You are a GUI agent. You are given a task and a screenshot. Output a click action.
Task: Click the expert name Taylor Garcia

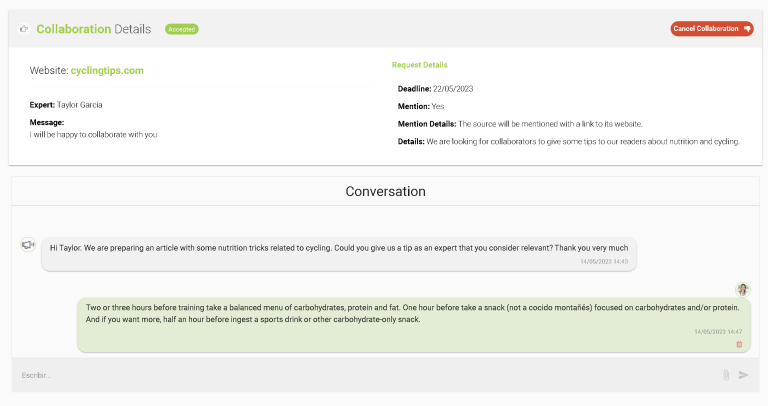80,104
